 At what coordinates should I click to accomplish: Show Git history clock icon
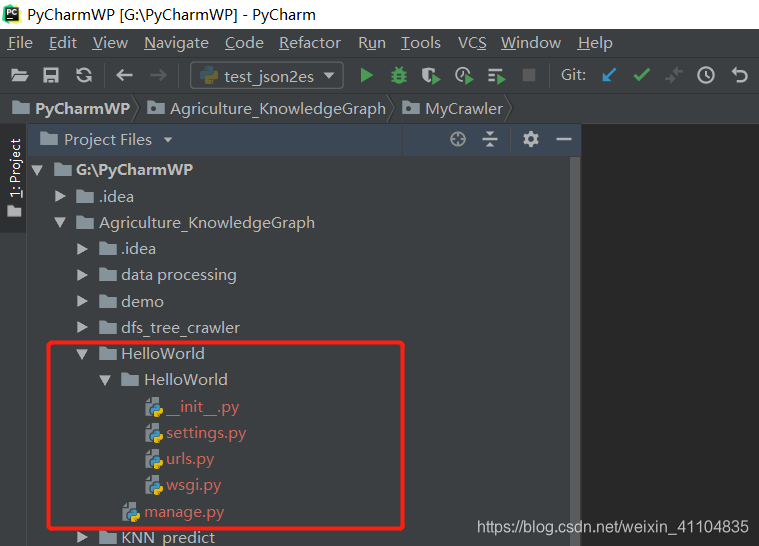(706, 76)
